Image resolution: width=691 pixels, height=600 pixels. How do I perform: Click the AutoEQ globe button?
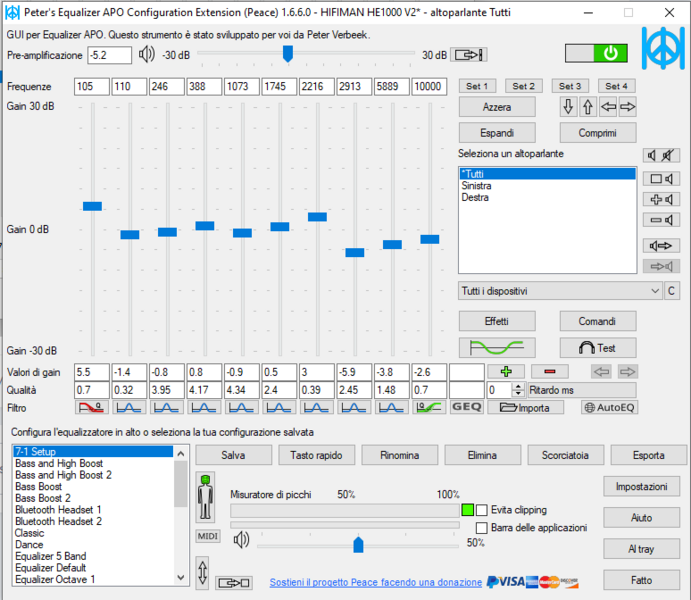609,407
